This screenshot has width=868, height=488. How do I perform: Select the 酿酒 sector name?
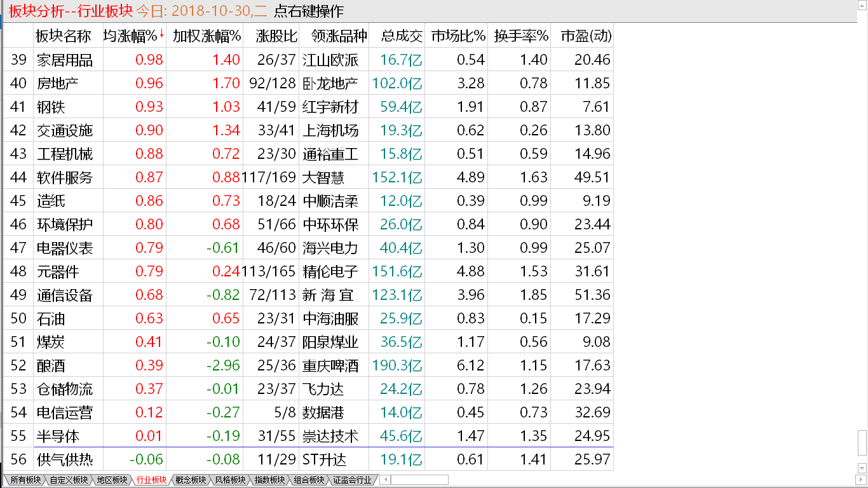pos(51,365)
